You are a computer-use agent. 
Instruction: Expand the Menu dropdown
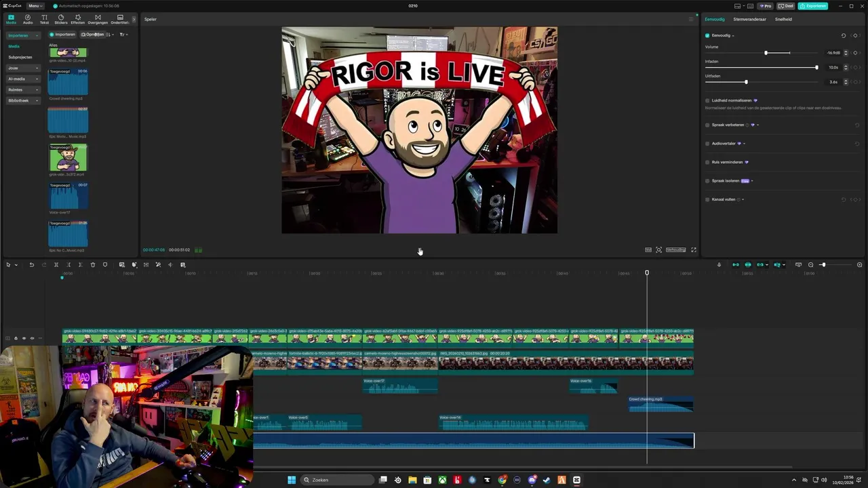point(35,5)
